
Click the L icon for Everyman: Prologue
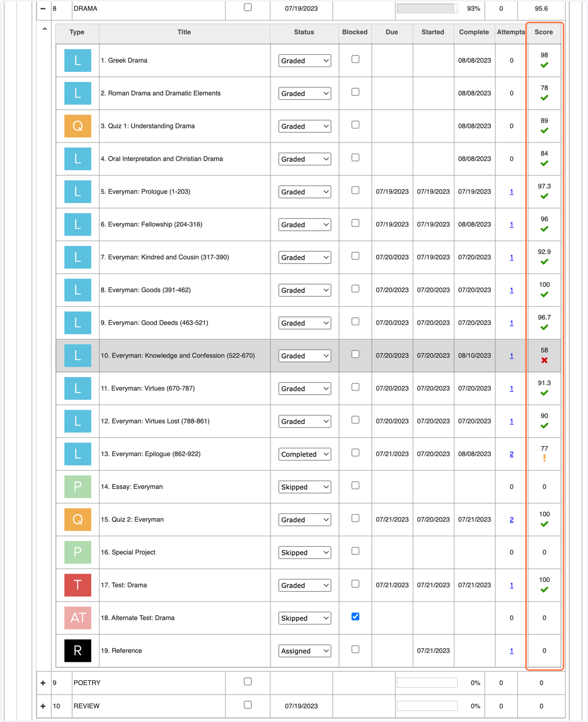77,192
